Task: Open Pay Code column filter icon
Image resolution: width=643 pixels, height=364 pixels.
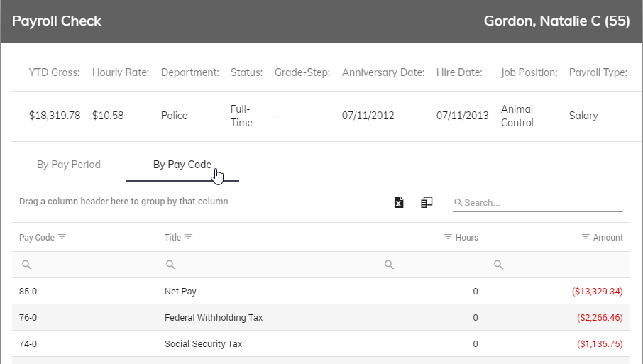Action: click(62, 237)
